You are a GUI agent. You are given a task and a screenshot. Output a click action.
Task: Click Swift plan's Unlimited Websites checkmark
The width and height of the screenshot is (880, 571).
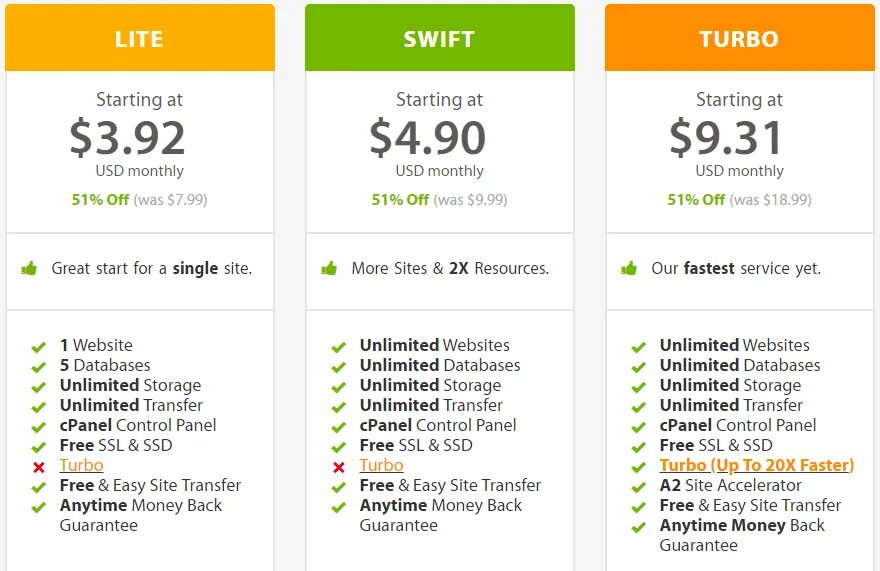click(x=338, y=347)
